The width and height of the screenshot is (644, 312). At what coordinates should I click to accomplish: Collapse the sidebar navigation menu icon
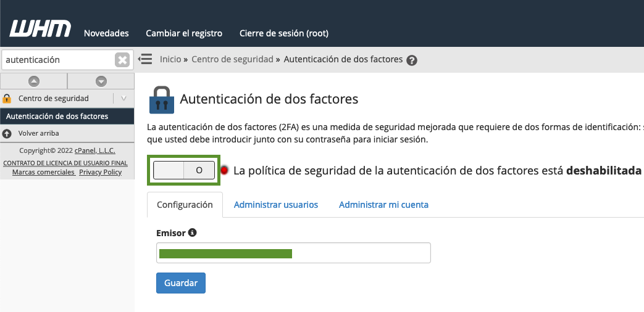[145, 59]
